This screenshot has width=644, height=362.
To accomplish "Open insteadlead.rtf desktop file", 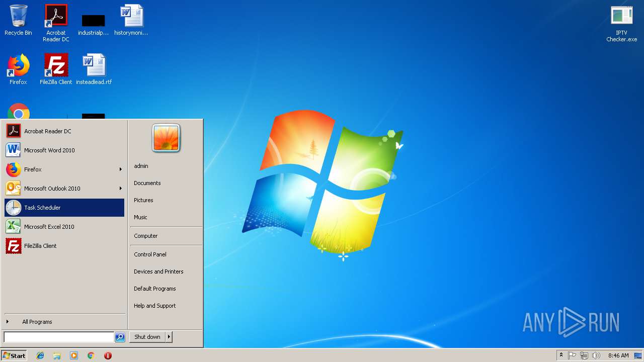I will coord(94,69).
